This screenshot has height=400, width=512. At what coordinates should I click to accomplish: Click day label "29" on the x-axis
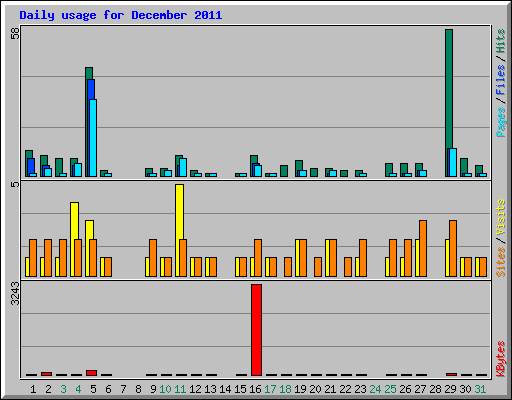point(450,389)
